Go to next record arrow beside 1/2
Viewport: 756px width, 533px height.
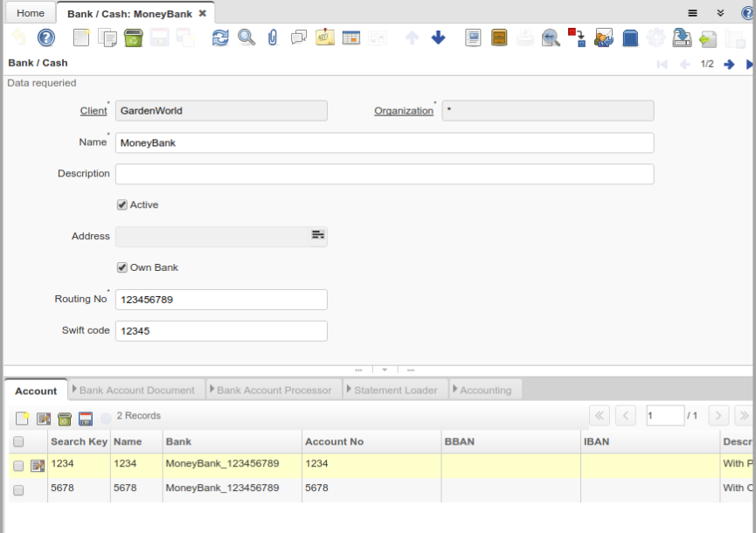click(729, 64)
